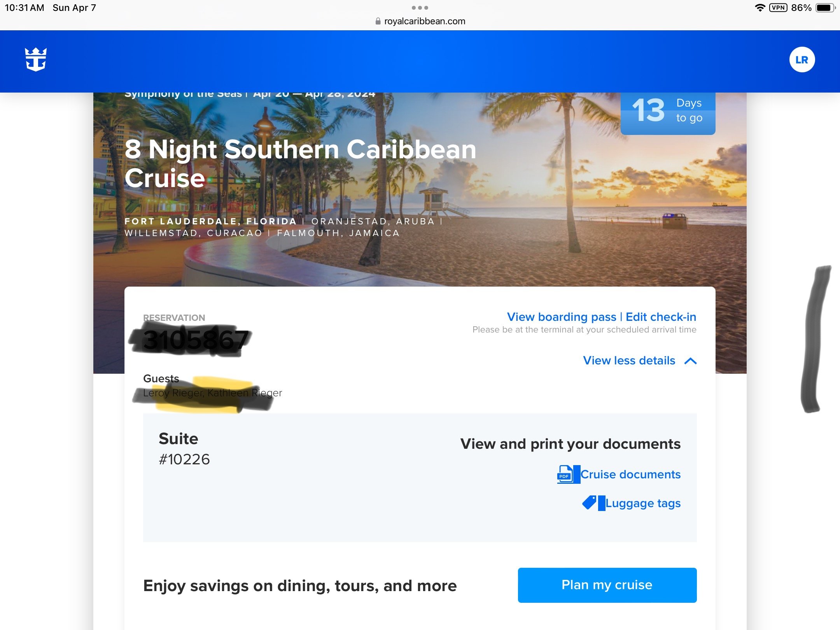The image size is (840, 630).
Task: Click the Suite #10226 room label
Action: 184,449
